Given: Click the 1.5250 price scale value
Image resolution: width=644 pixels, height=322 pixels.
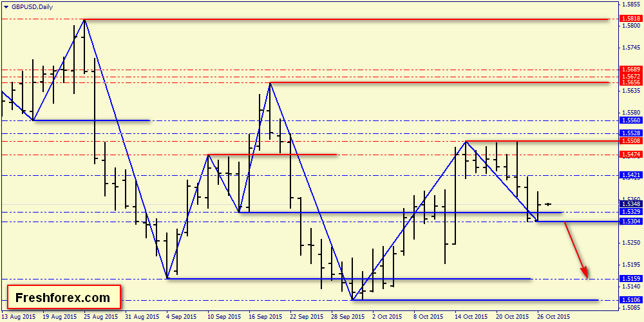Looking at the screenshot, I should point(631,243).
